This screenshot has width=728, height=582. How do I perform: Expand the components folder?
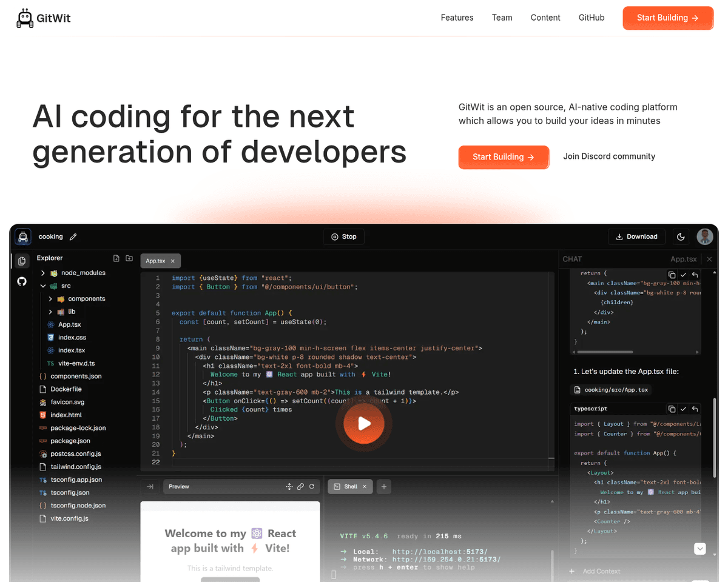(x=50, y=299)
